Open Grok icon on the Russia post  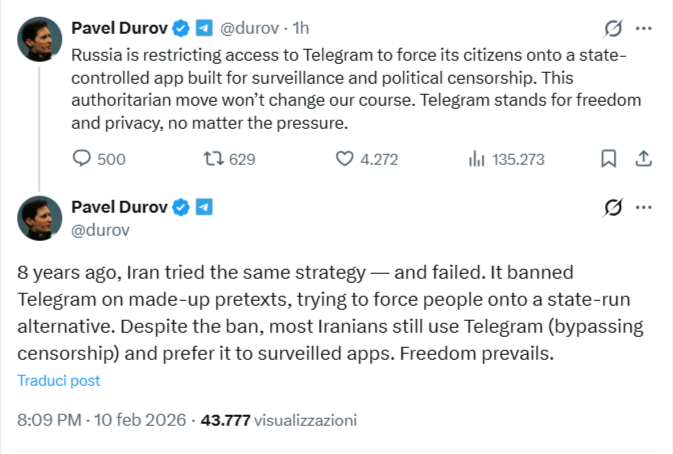[614, 28]
